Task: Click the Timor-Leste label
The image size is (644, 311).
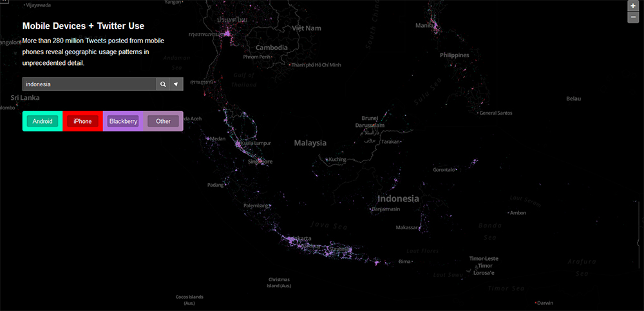Action: coord(484,259)
